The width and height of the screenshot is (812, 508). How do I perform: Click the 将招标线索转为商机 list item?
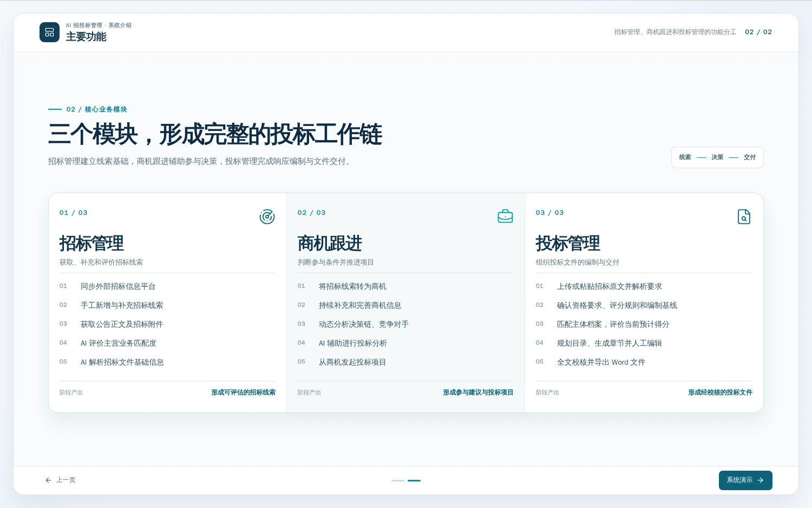tap(352, 286)
